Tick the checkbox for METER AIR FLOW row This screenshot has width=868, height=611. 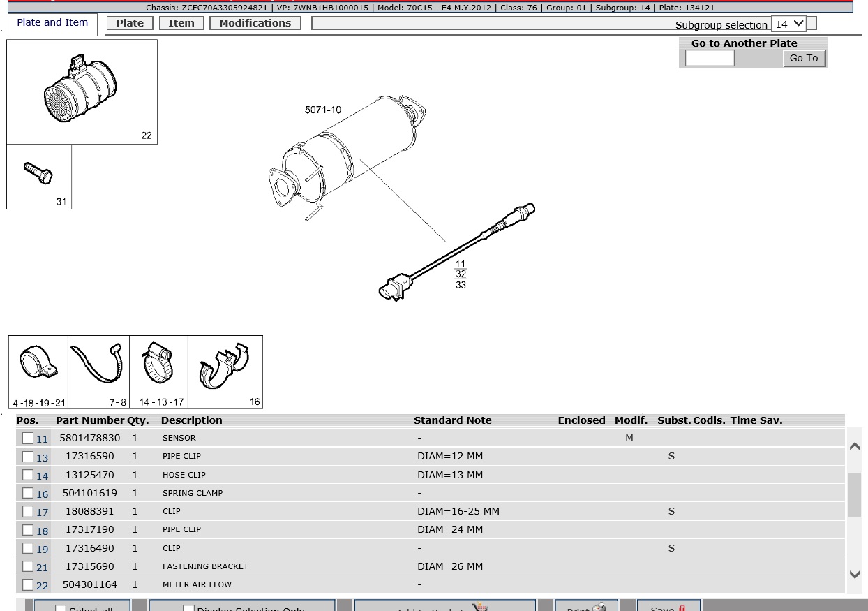click(28, 584)
